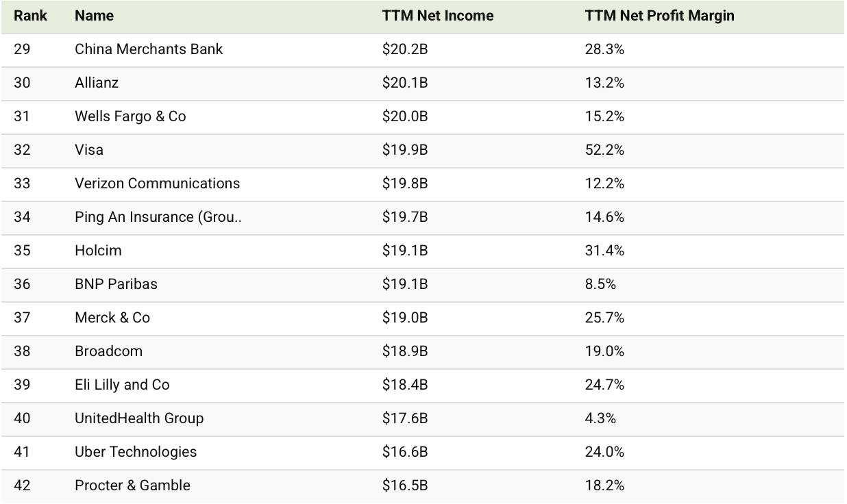The height and width of the screenshot is (504, 847).
Task: Select the TTM Net Profit Margin header
Action: (x=659, y=15)
